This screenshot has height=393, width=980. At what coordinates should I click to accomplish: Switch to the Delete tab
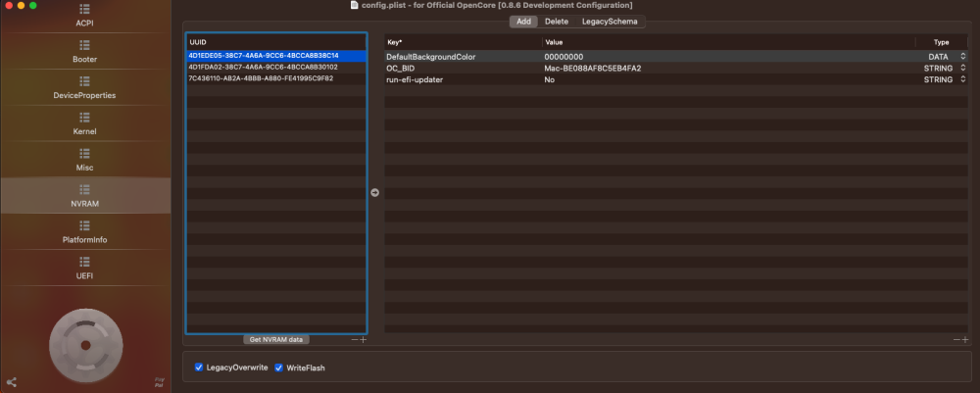tap(557, 22)
